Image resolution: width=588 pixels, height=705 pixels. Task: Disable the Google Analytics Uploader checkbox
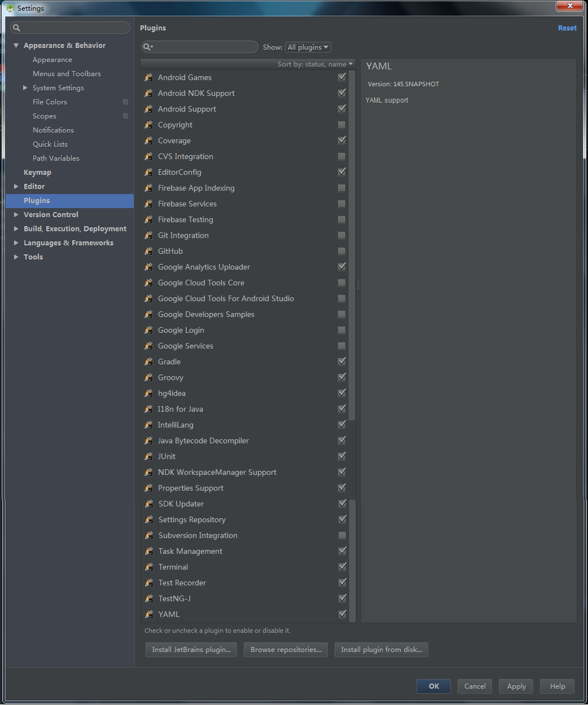point(342,267)
